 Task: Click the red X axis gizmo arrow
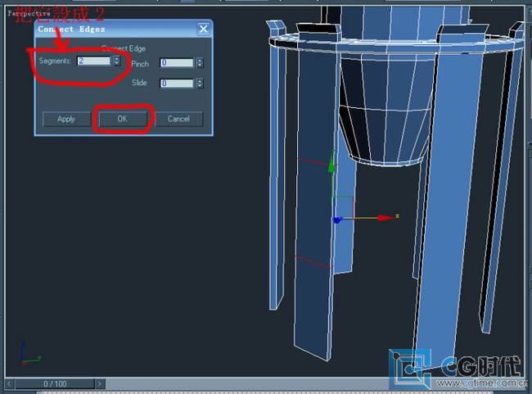(385, 218)
